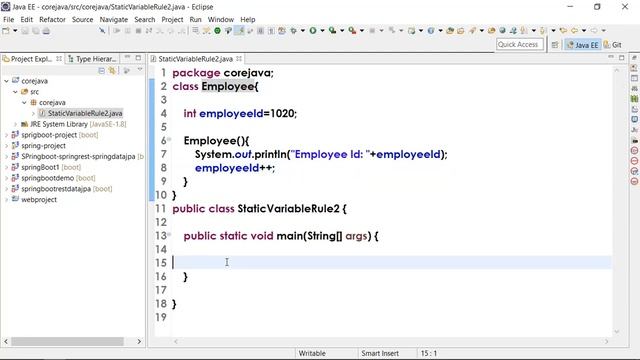Click the green Run button icon
The image size is (640, 360).
click(313, 31)
